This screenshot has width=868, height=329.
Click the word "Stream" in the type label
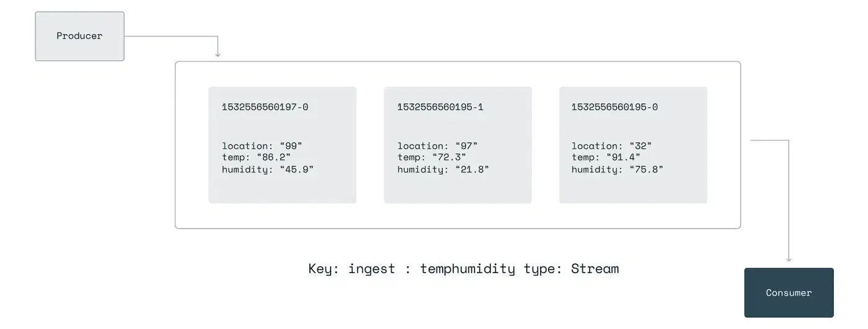pos(595,269)
